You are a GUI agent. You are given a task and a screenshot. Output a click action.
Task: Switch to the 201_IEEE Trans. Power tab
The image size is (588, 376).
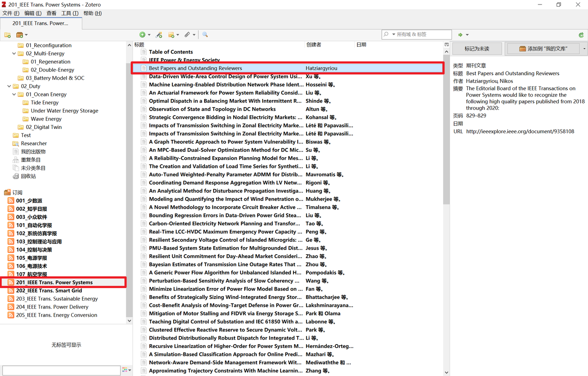pyautogui.click(x=41, y=23)
